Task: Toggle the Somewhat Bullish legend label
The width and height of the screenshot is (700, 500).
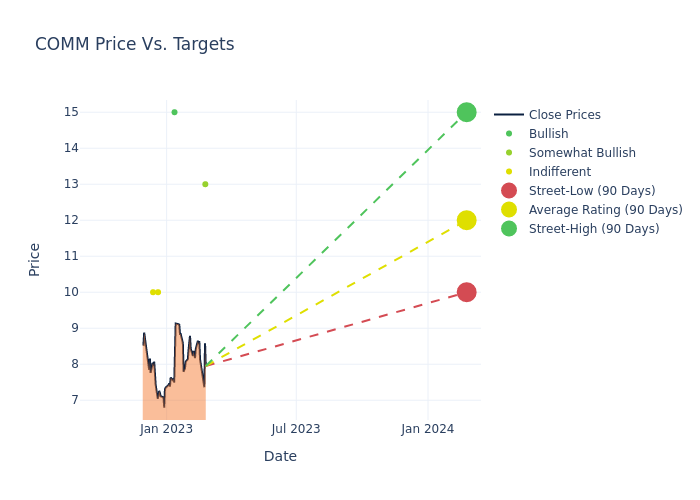Action: [x=582, y=153]
